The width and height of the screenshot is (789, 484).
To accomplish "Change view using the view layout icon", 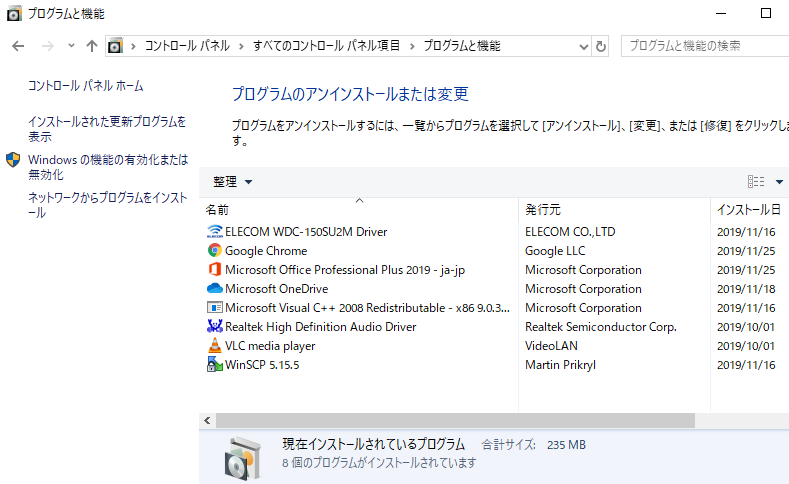I will pyautogui.click(x=756, y=182).
